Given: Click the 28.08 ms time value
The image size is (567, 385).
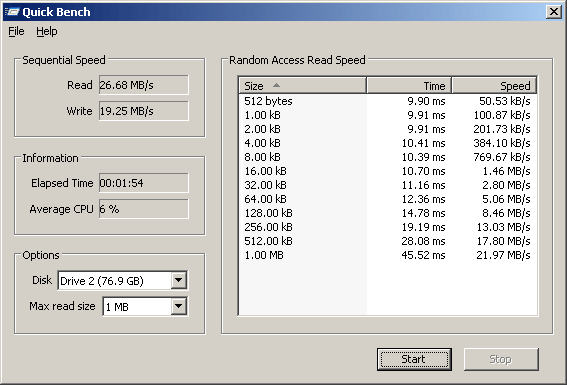Looking at the screenshot, I should coord(423,241).
